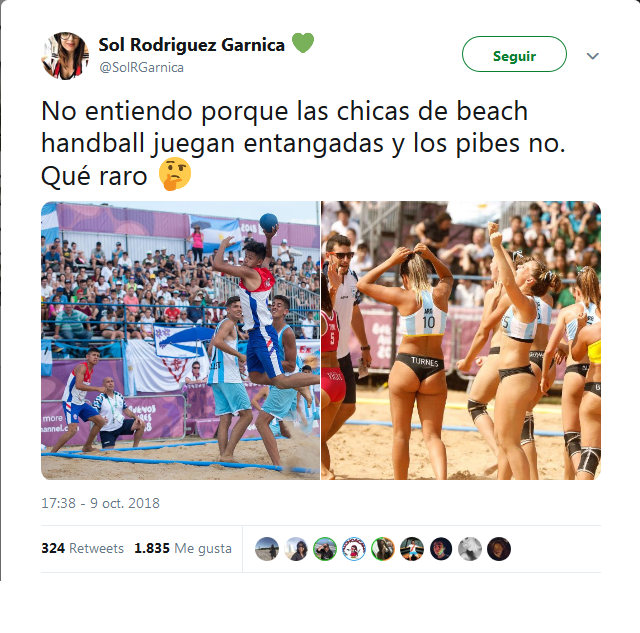Visit the @SolRGarnica handle link
The width and height of the screenshot is (640, 633).
[x=141, y=67]
